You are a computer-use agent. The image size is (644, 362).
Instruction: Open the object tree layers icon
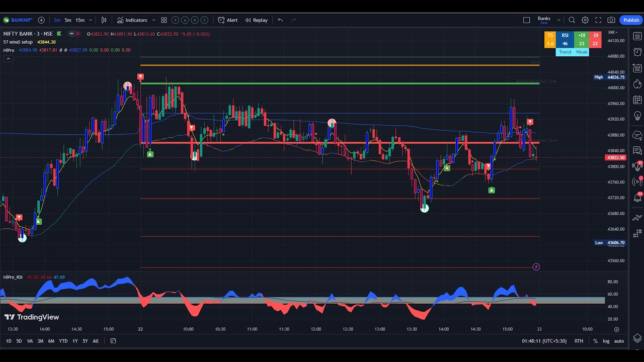(637, 338)
